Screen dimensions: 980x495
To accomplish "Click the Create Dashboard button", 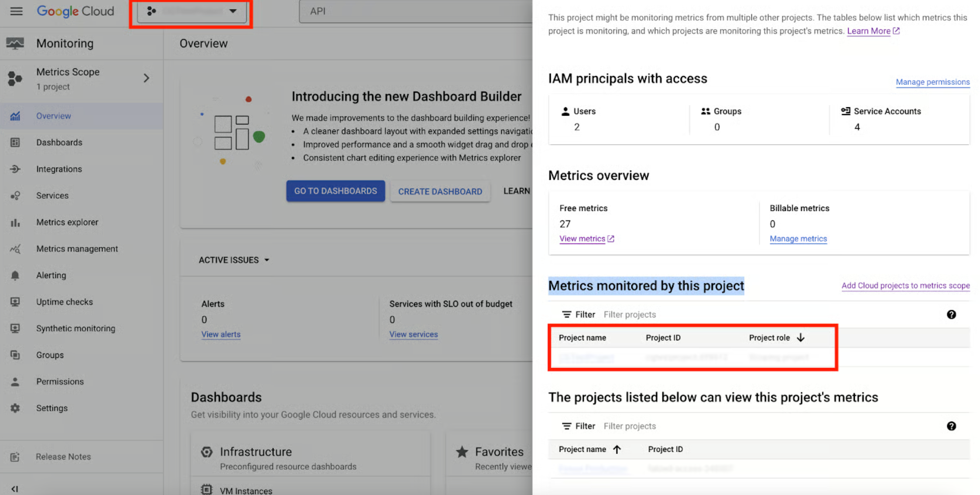I will pyautogui.click(x=440, y=192).
